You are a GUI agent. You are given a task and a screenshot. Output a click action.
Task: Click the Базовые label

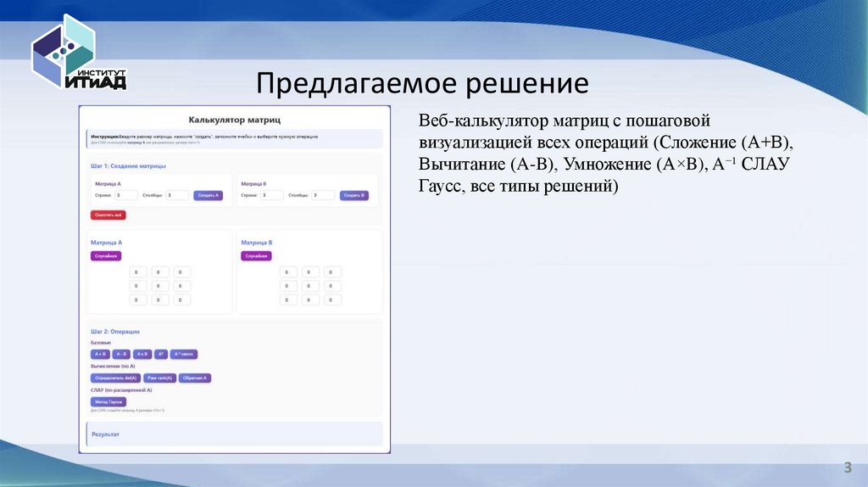(x=101, y=343)
